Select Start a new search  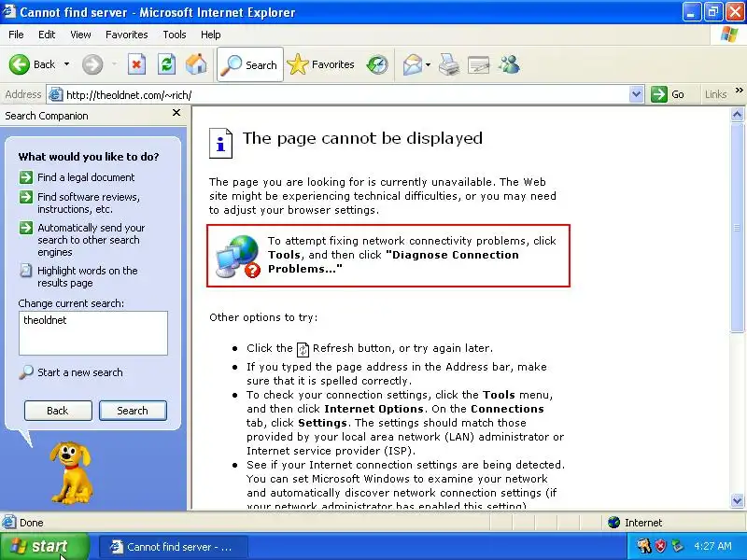[x=80, y=372]
